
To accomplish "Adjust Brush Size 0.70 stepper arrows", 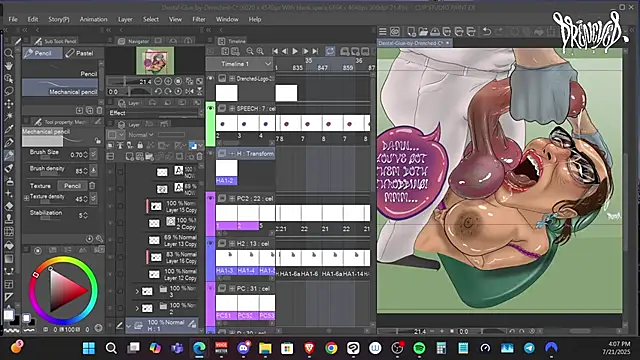I will coord(85,155).
